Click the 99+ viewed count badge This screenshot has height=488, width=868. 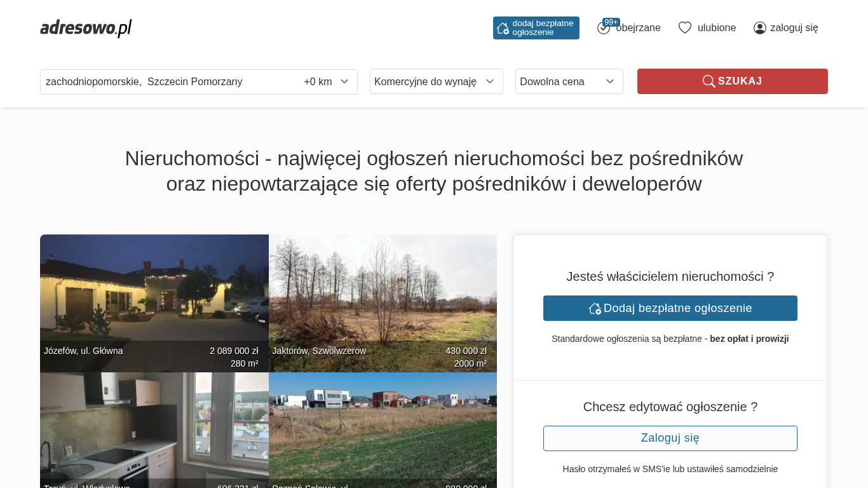coord(611,22)
